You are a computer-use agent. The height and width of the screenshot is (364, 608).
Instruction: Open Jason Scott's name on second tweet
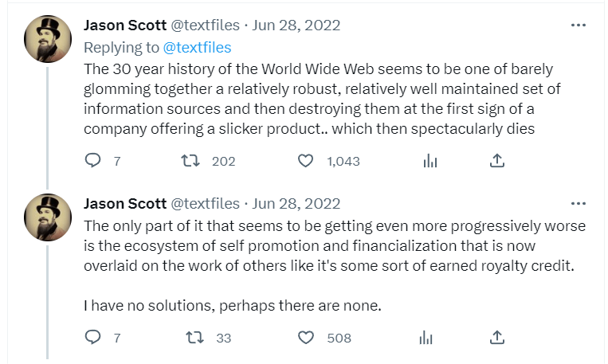[125, 204]
